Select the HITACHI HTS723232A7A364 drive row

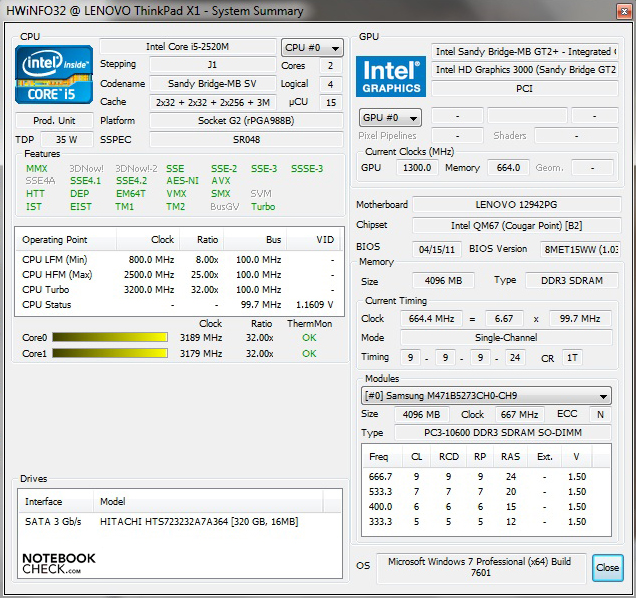tap(180, 521)
